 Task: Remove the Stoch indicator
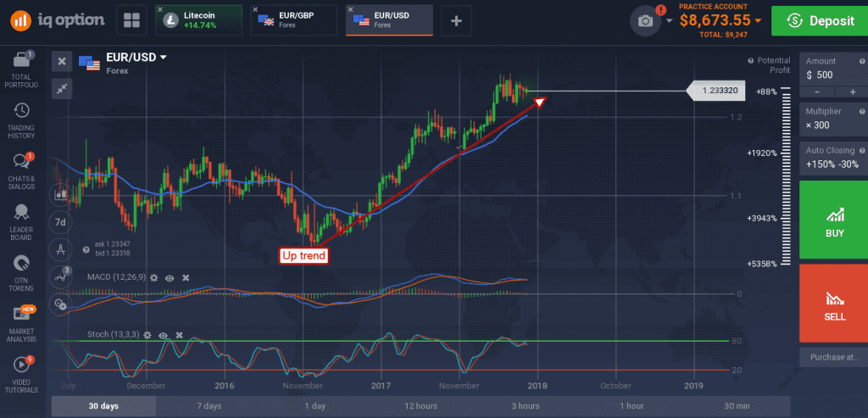pos(180,335)
